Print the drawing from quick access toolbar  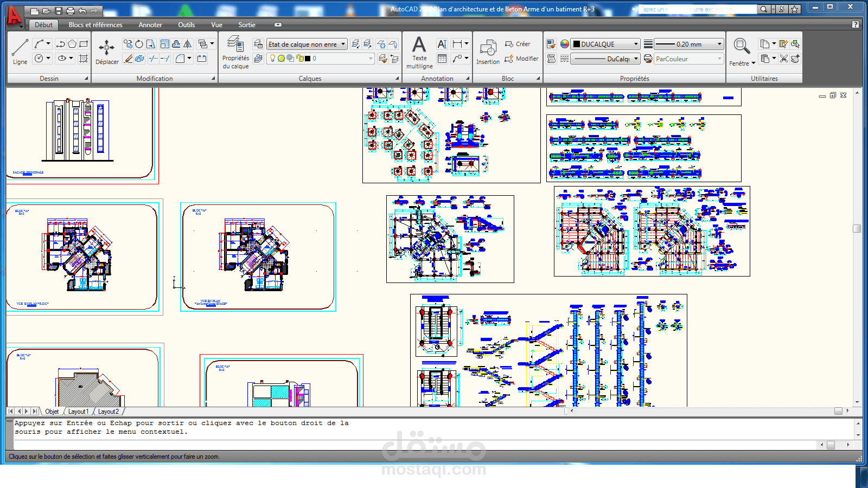coord(71,10)
